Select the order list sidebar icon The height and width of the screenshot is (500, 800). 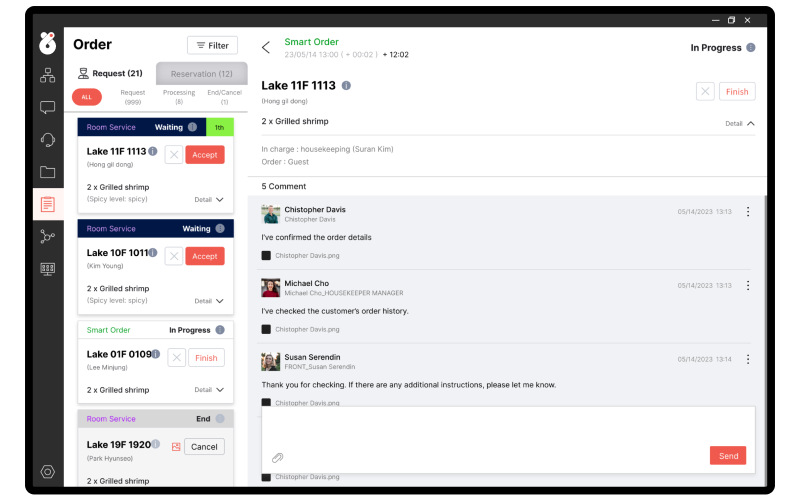click(47, 204)
